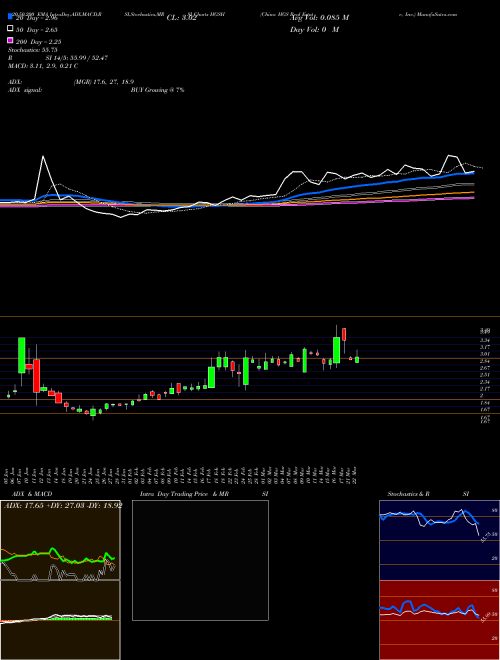Open the empty Intra Day Trading Price panel
The image size is (500, 660).
point(200,560)
